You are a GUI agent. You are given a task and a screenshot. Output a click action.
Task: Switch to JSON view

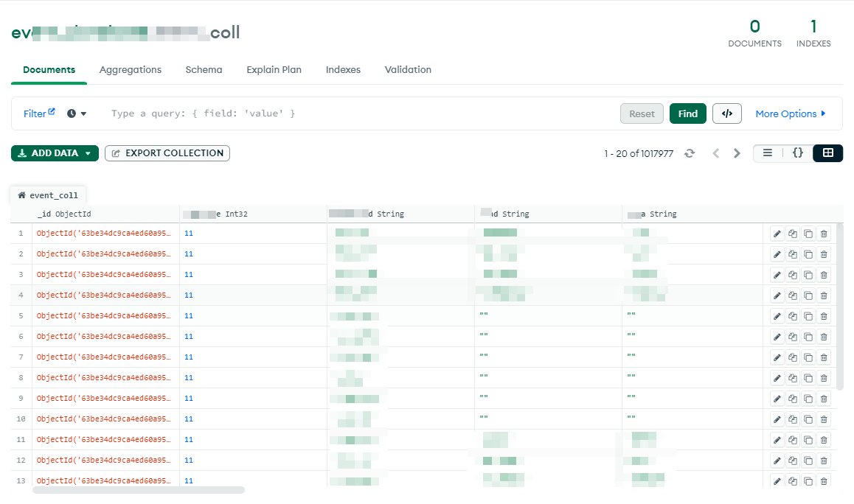[797, 153]
